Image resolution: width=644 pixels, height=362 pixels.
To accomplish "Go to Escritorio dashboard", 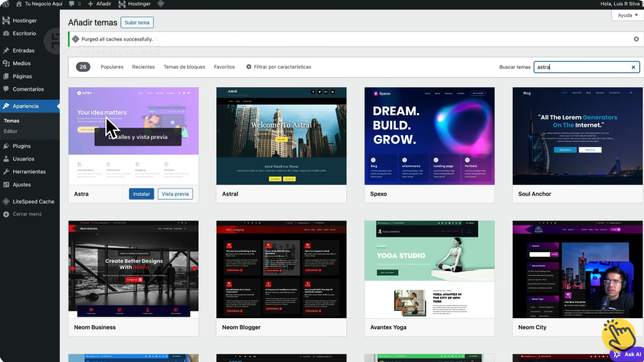I will pos(24,33).
